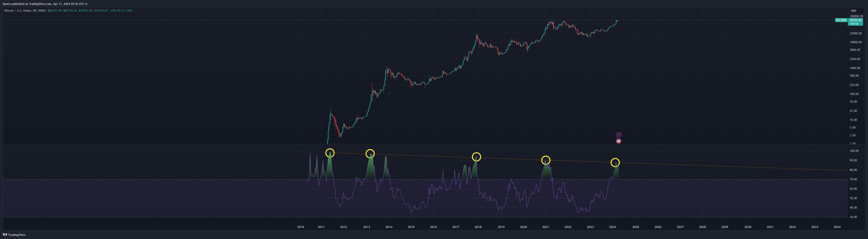Click the 2018 label on time axis

[x=478, y=227]
